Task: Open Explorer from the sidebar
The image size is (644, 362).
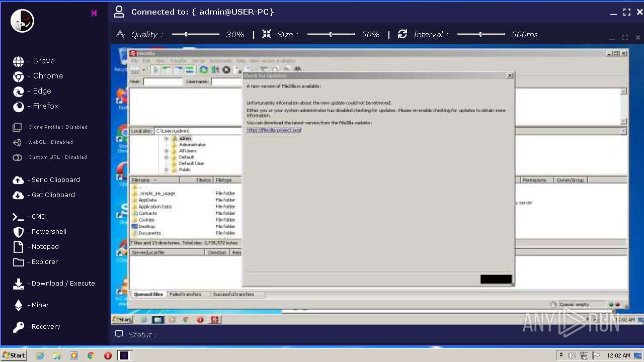Action: [35, 262]
